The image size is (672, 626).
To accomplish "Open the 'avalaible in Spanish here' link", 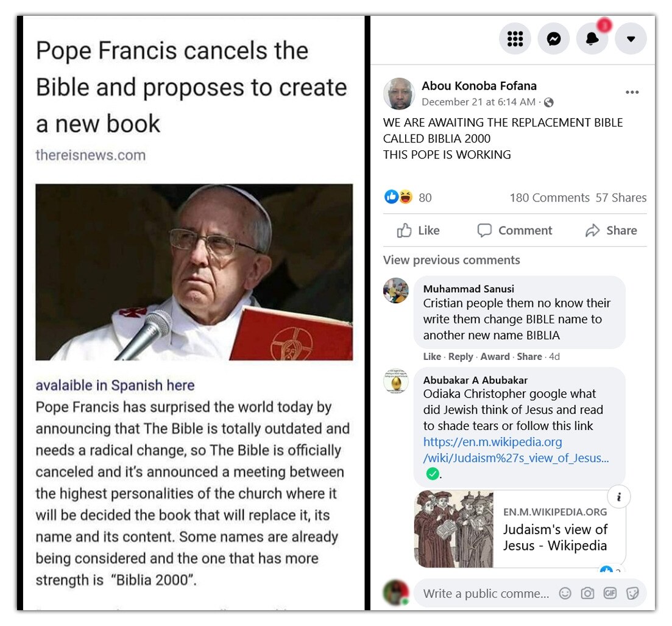I will (x=115, y=385).
